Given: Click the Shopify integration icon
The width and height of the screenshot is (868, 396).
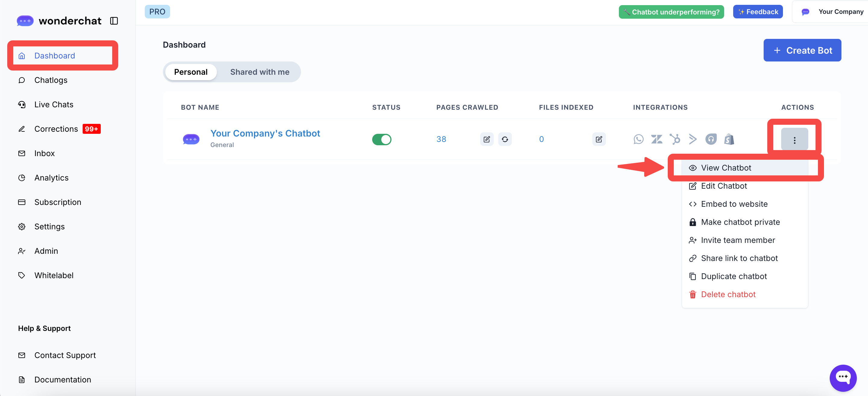Looking at the screenshot, I should click(729, 139).
